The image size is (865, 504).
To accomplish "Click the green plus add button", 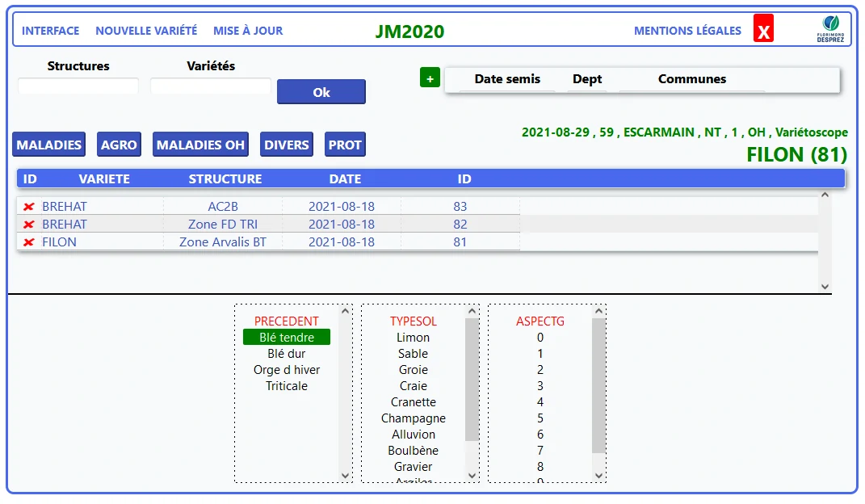I will point(430,78).
